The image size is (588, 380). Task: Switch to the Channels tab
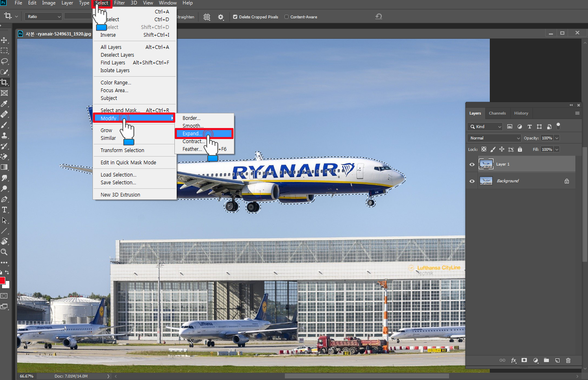tap(497, 113)
